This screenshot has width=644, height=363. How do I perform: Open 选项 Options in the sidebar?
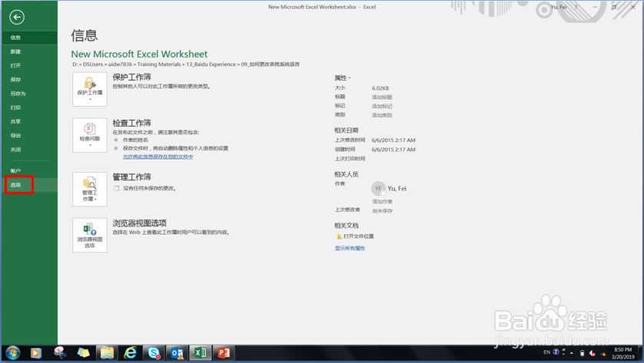coord(29,185)
